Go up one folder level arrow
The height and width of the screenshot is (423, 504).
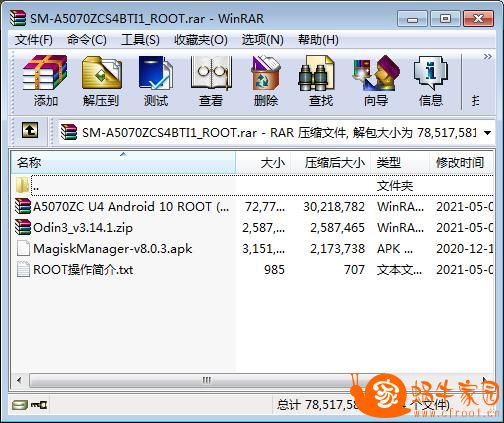(x=30, y=130)
